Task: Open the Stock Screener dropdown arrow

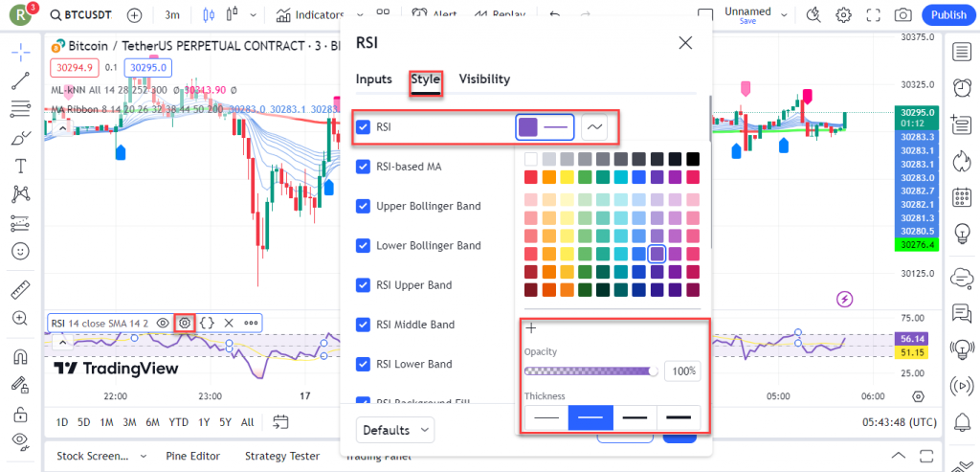Action: [x=144, y=456]
